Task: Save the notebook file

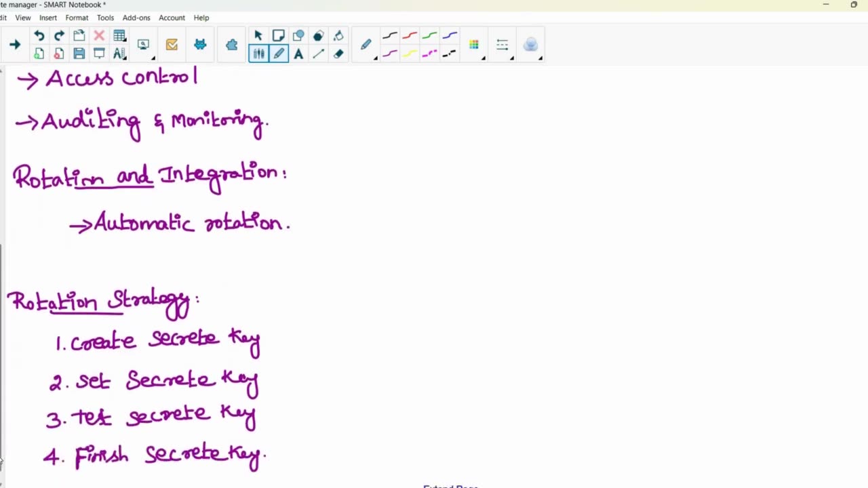Action: pos(79,54)
